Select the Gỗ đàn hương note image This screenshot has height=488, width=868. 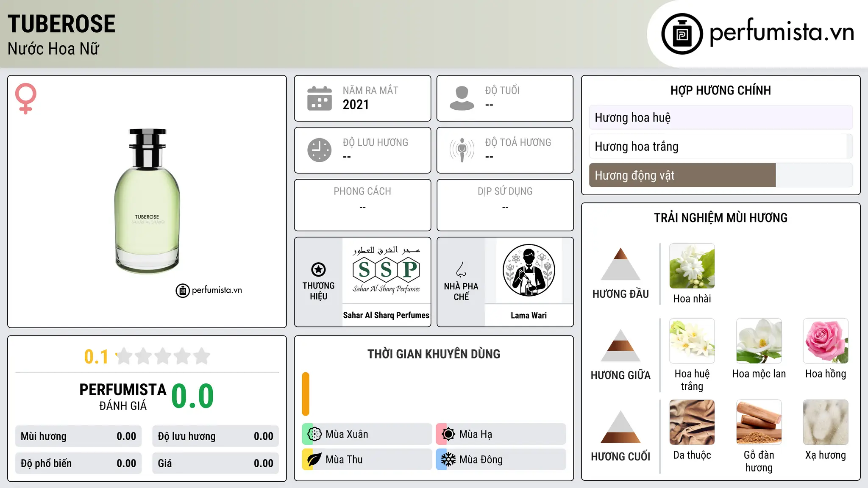click(759, 422)
